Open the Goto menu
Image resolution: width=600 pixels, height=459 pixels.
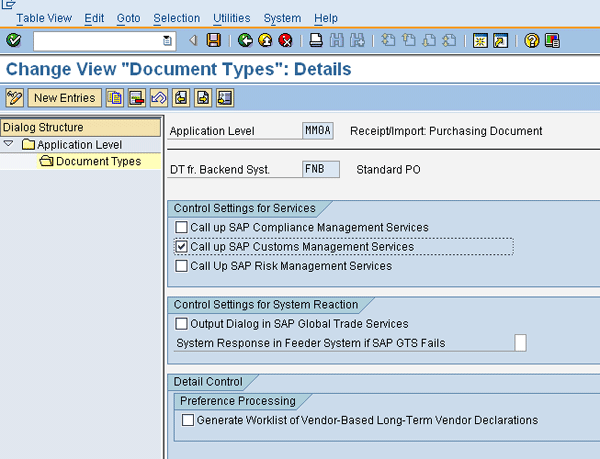pos(129,18)
